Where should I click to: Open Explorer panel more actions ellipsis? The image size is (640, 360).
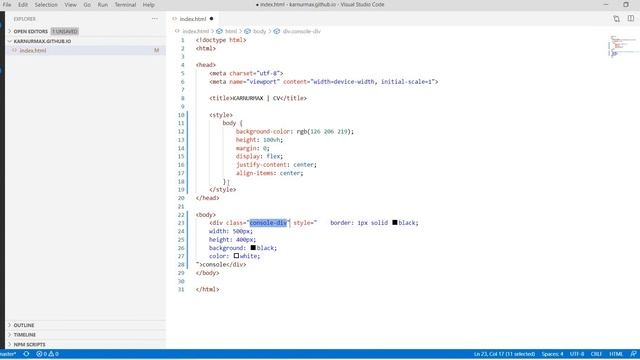click(x=155, y=19)
